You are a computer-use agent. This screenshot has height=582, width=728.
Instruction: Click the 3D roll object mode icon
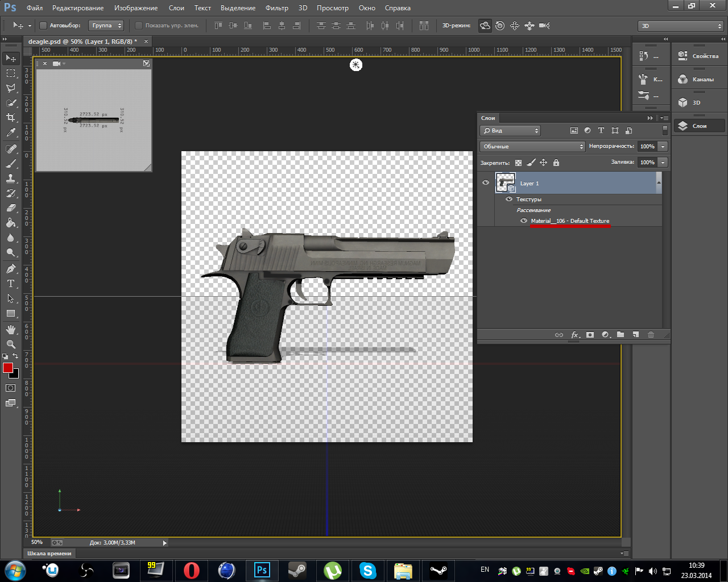[500, 26]
